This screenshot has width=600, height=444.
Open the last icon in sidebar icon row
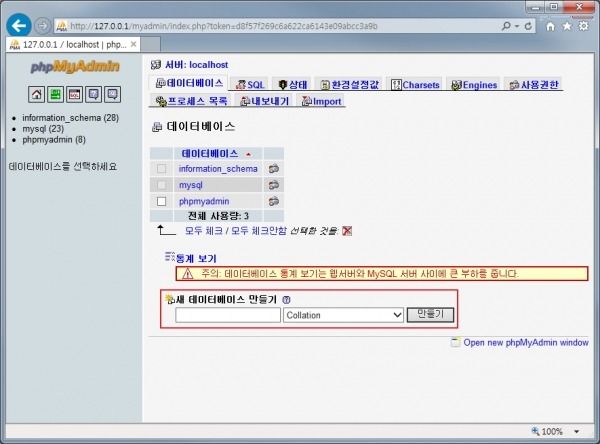(112, 94)
